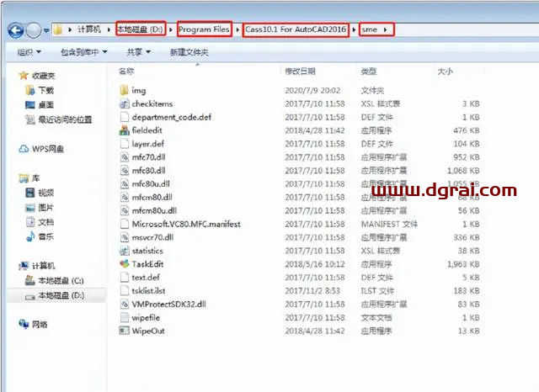This screenshot has width=539, height=392.
Task: Select the fieldedit application icon
Action: [124, 130]
